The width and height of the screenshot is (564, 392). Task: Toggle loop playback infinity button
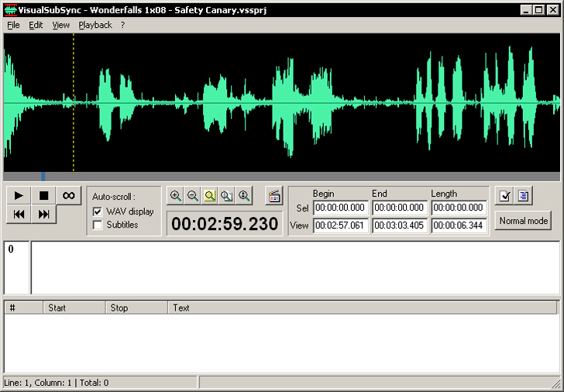[x=68, y=196]
